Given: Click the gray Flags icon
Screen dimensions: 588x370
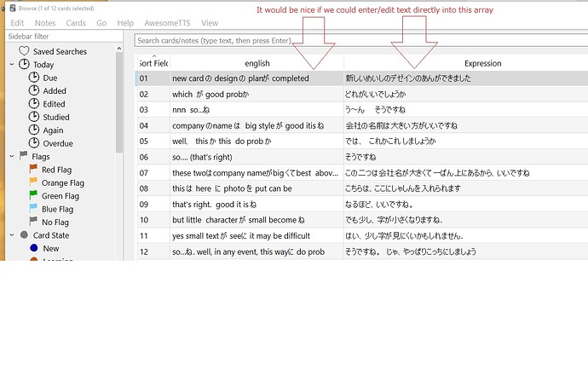Looking at the screenshot, I should [24, 155].
